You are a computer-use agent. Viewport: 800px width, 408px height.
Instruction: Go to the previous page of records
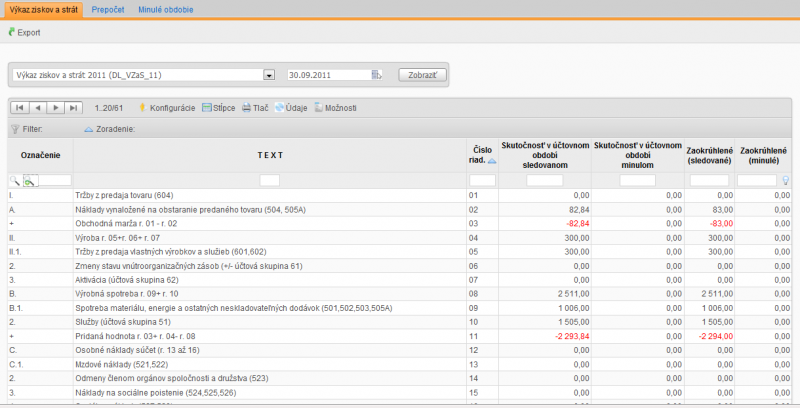click(x=38, y=107)
